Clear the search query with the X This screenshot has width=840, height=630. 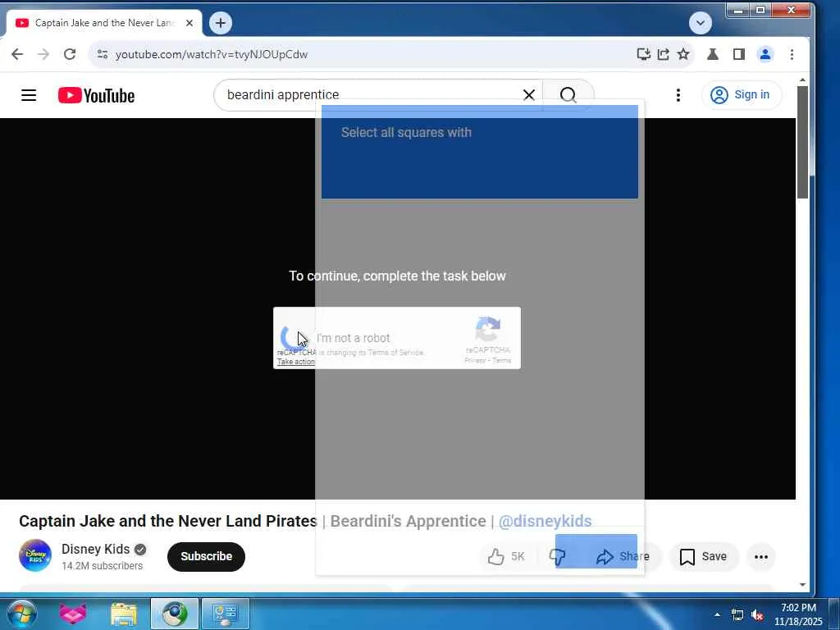click(x=529, y=95)
